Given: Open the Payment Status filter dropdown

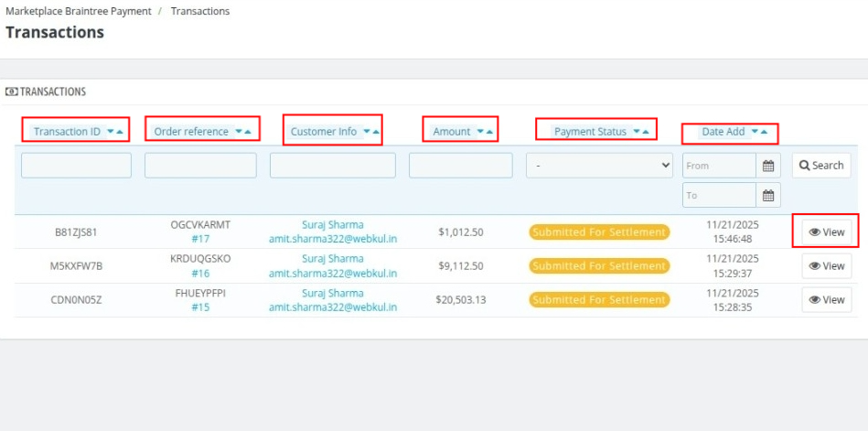Looking at the screenshot, I should (599, 166).
